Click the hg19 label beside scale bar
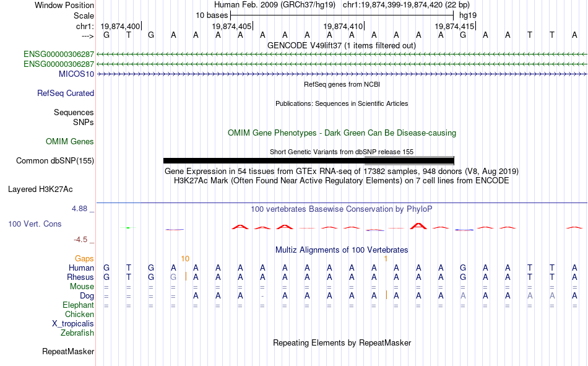This screenshot has width=588, height=366. [468, 15]
